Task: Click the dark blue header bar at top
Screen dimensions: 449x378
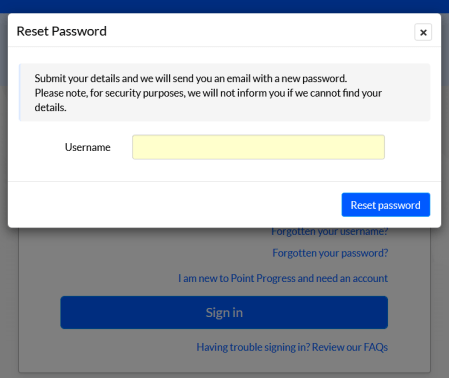Action: (224, 6)
